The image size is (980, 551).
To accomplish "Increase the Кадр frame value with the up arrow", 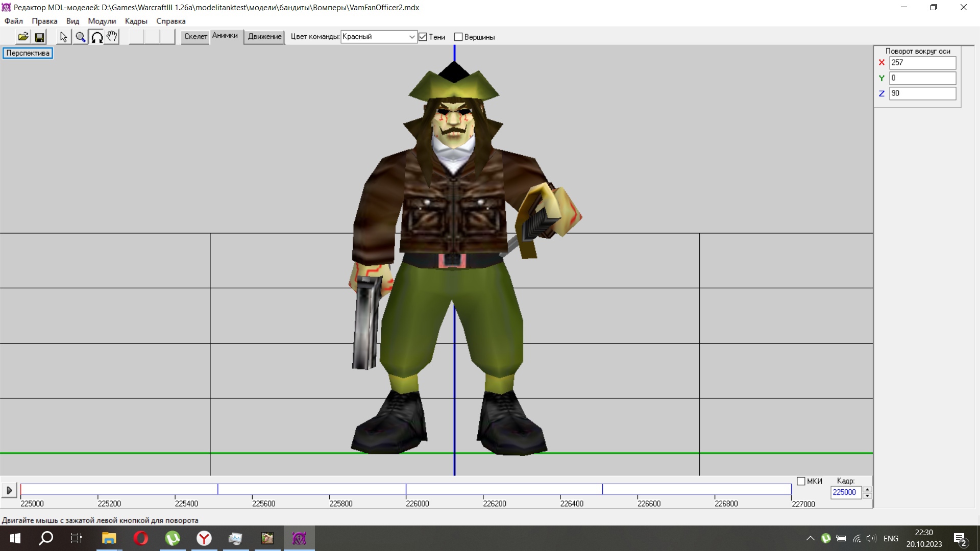I will 867,489.
